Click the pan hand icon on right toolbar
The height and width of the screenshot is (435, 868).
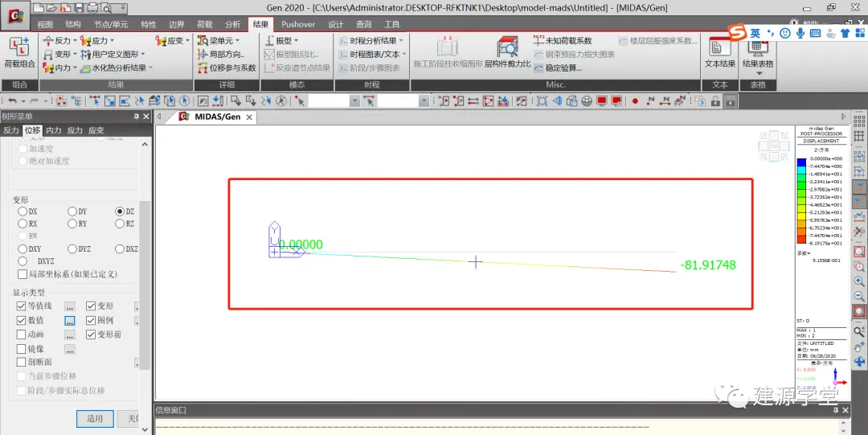[x=859, y=347]
